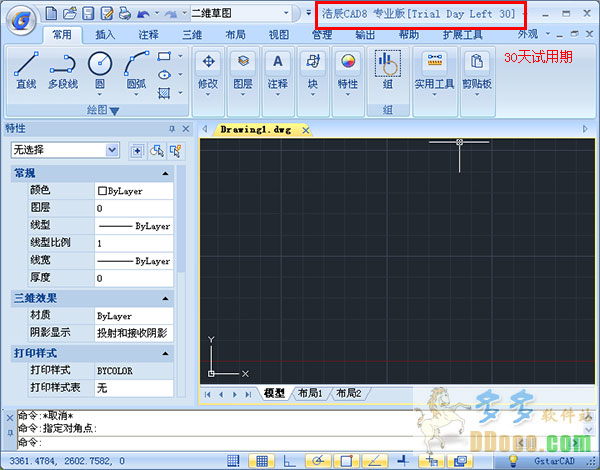Go to first layout tab arrow
600x470 pixels.
coord(208,394)
